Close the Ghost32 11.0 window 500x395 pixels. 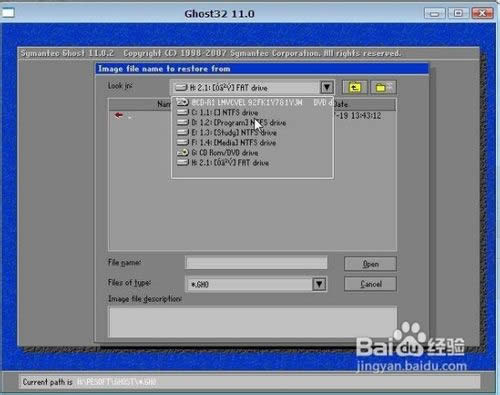click(x=482, y=13)
